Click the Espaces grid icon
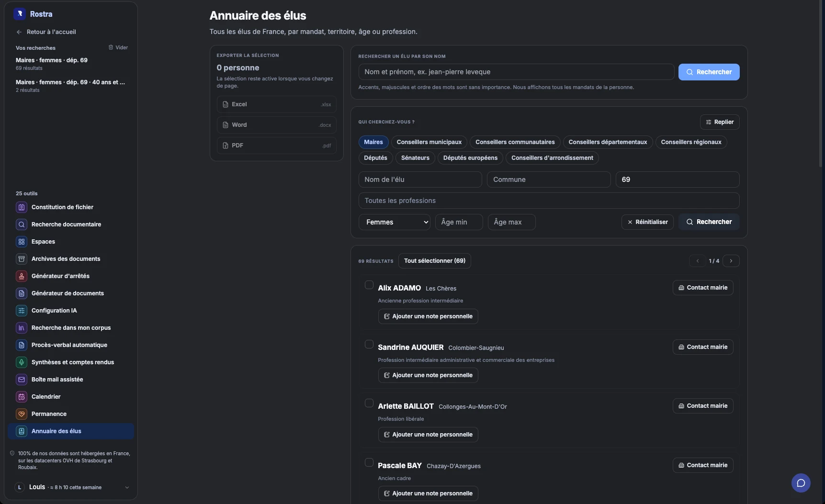Image resolution: width=825 pixels, height=504 pixels. tap(22, 242)
